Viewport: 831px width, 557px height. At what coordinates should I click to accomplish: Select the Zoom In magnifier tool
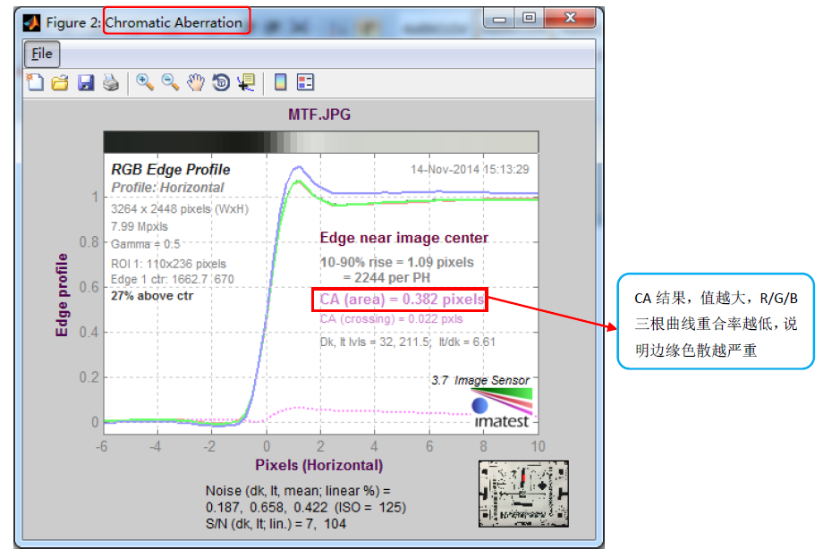(x=145, y=83)
